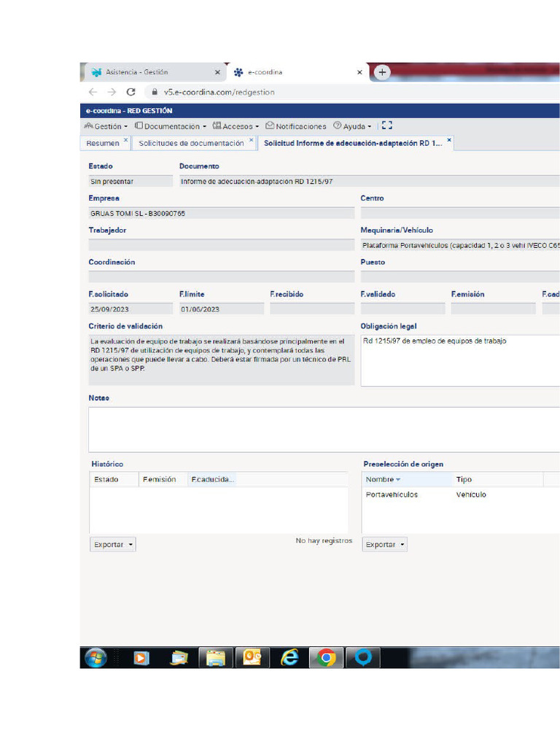Open a new browser tab with the plus icon
Image resolution: width=560 pixels, height=747 pixels.
tap(383, 72)
